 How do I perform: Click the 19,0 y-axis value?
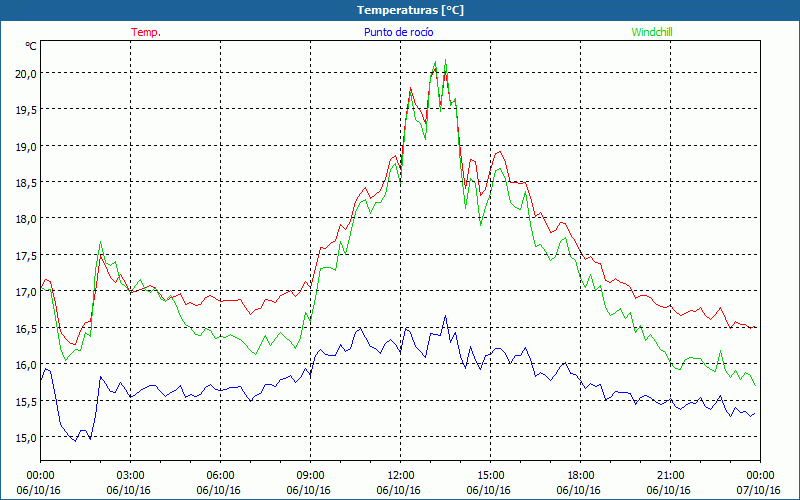[27, 146]
